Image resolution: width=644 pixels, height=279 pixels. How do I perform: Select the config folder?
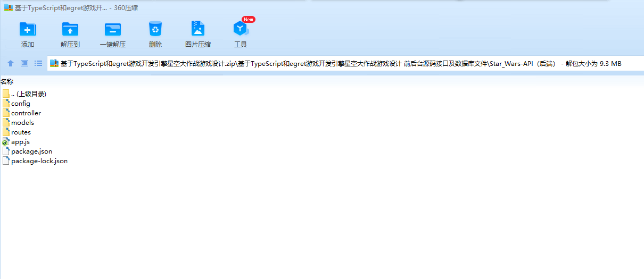pyautogui.click(x=16, y=103)
